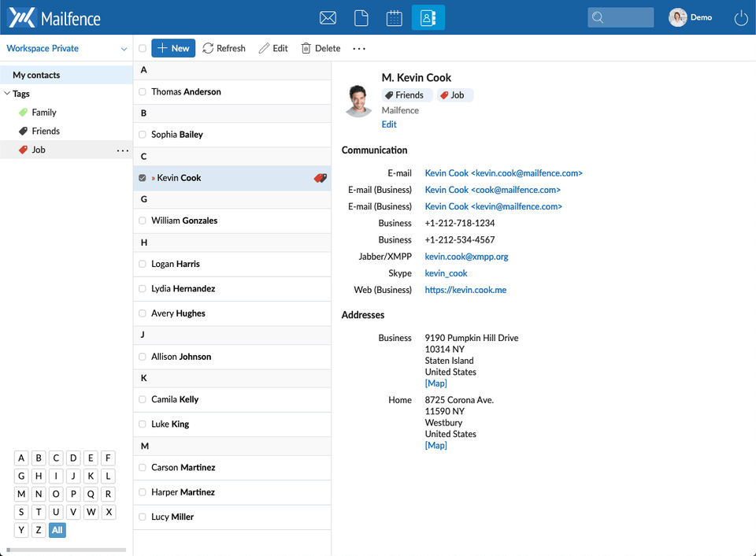This screenshot has width=756, height=556.
Task: Open the Camila Kelly contact
Action: coord(232,400)
